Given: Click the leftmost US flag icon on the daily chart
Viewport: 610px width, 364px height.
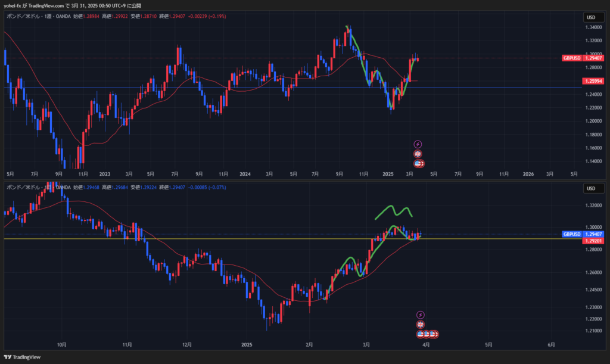Looking at the screenshot, I should pyautogui.click(x=421, y=334).
